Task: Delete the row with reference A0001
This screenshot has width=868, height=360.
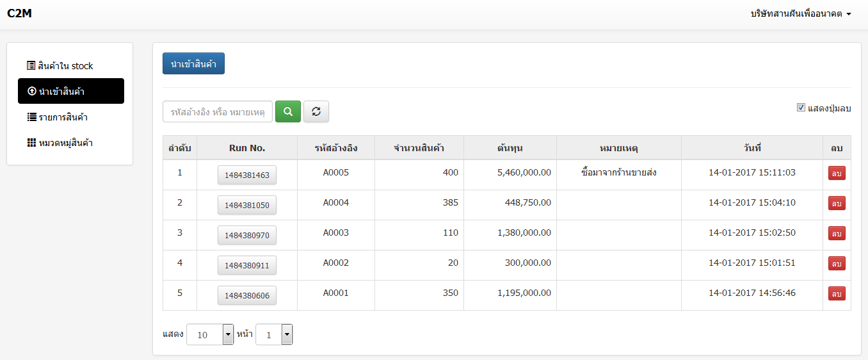Action: [x=837, y=294]
